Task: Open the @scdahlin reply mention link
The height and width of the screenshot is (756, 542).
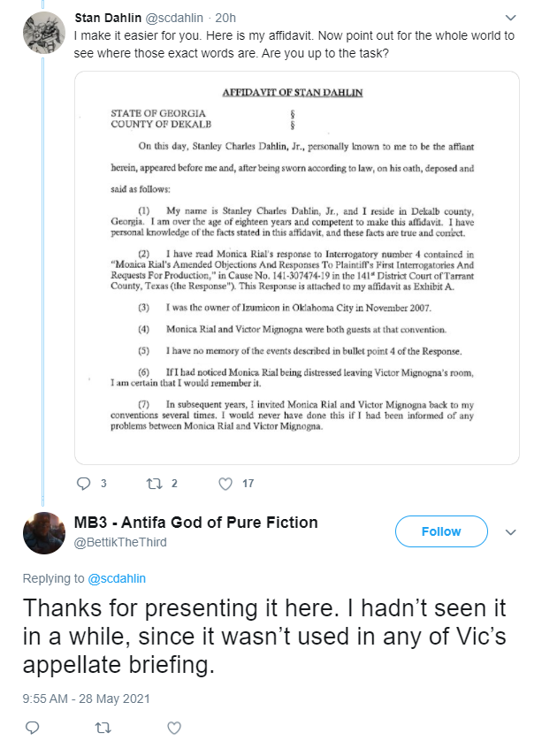Action: point(117,578)
